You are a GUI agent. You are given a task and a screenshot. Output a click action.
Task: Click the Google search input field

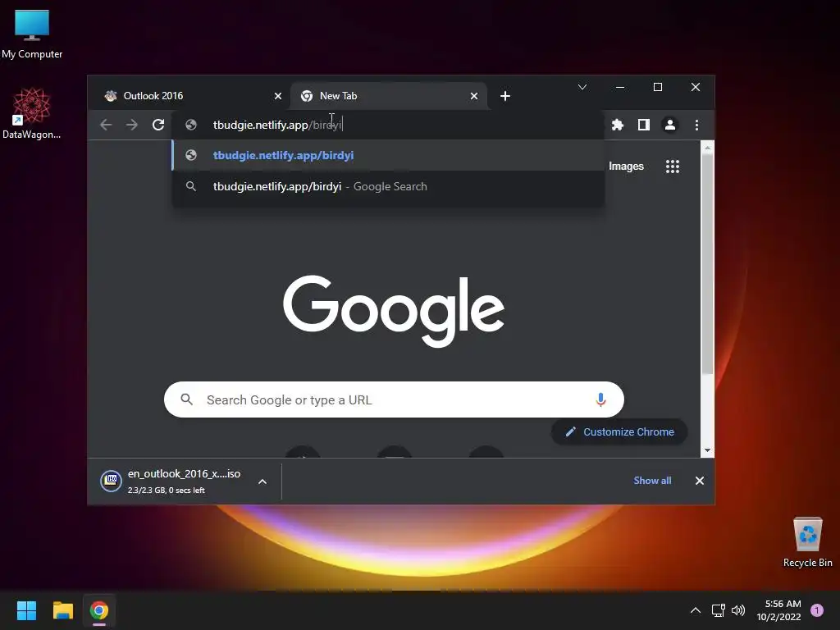pyautogui.click(x=394, y=399)
